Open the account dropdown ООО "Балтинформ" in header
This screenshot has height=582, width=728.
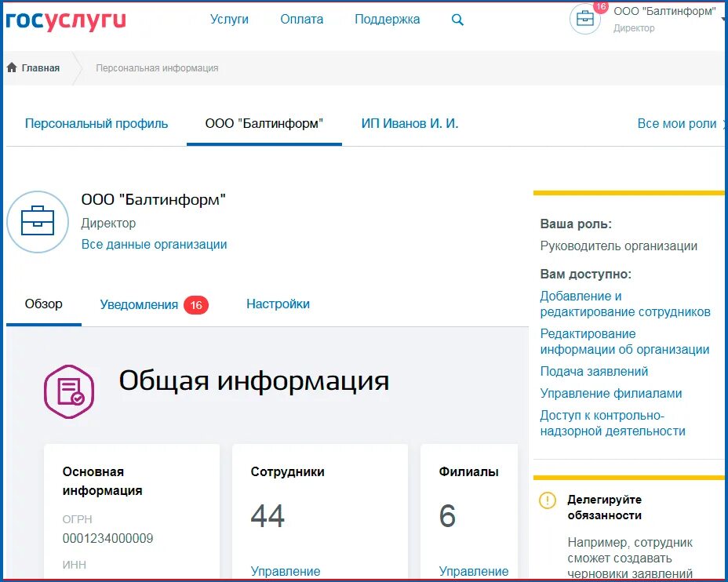pos(665,11)
